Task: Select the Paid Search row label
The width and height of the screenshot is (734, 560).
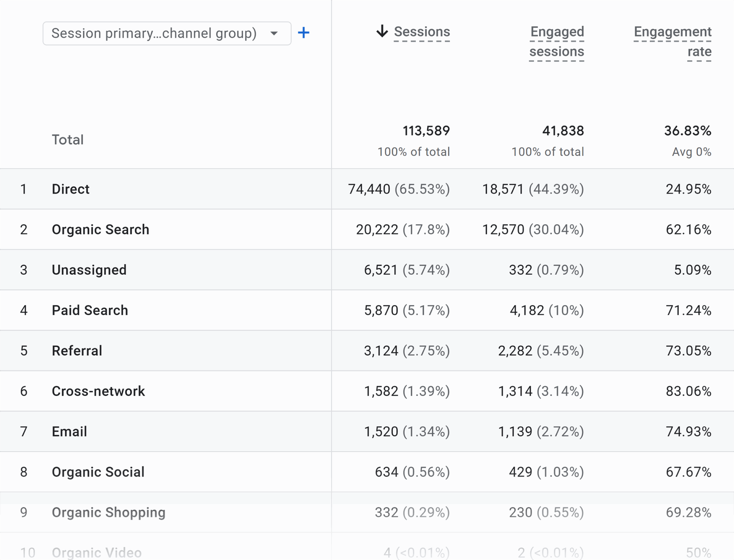Action: click(90, 310)
